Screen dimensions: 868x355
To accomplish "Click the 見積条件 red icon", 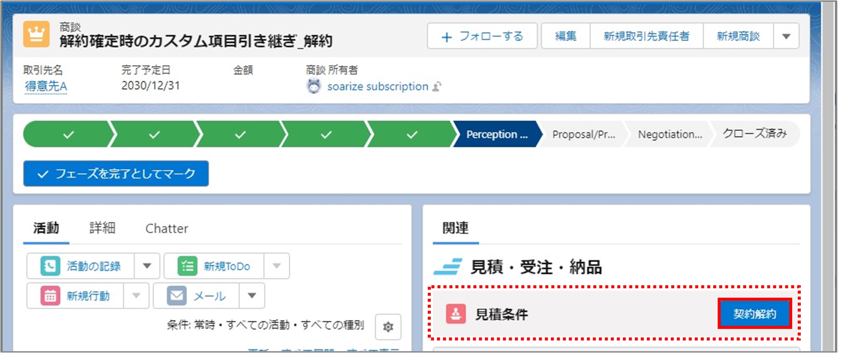I will [x=456, y=314].
